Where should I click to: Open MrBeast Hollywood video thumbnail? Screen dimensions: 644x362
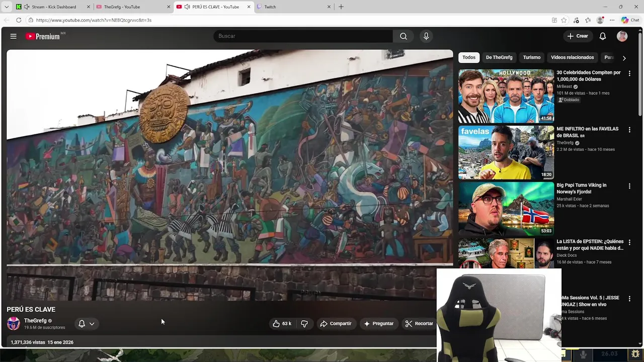tap(506, 96)
